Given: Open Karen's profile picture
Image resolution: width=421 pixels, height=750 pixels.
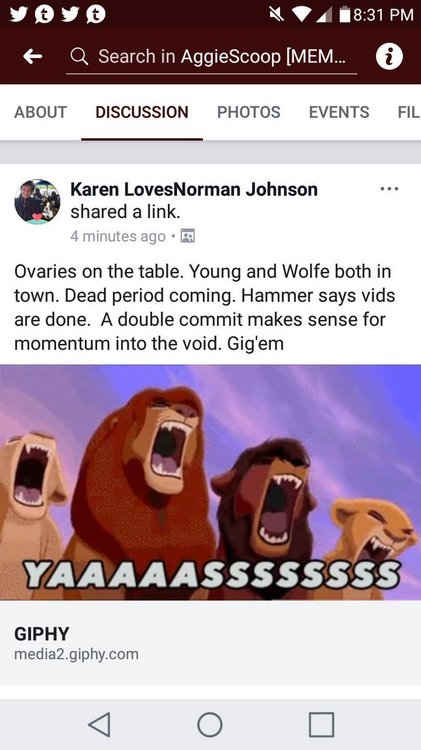Looking at the screenshot, I should tap(37, 201).
